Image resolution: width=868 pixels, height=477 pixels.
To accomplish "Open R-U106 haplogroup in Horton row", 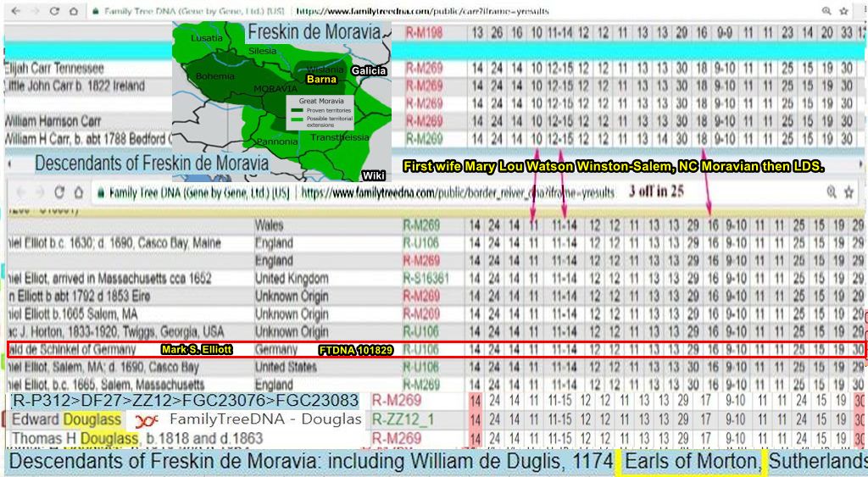I will 420,332.
